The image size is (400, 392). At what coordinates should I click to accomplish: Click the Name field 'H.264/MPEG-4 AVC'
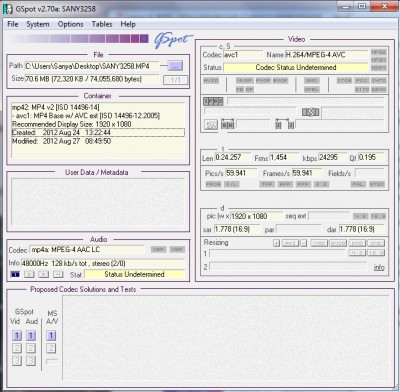click(327, 55)
